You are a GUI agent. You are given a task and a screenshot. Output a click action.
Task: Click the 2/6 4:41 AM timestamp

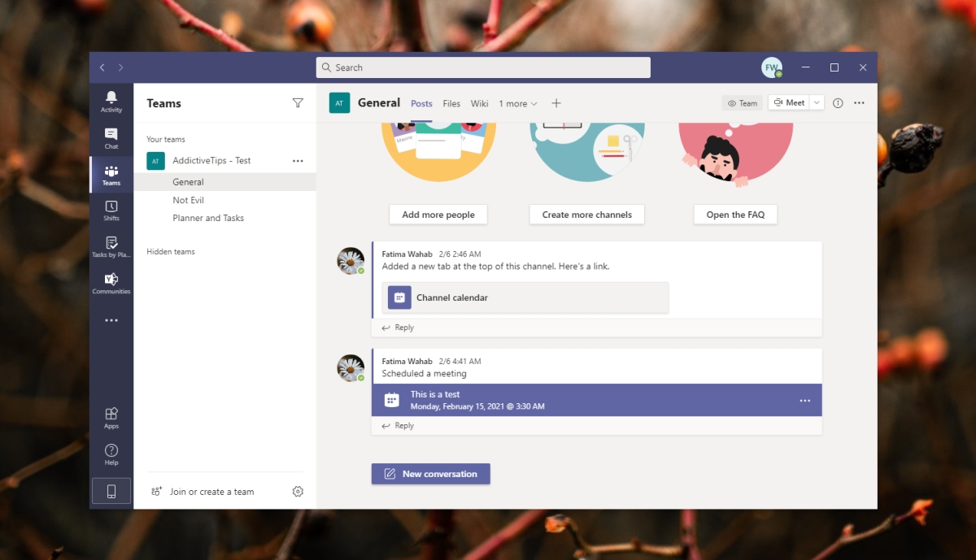(x=460, y=362)
